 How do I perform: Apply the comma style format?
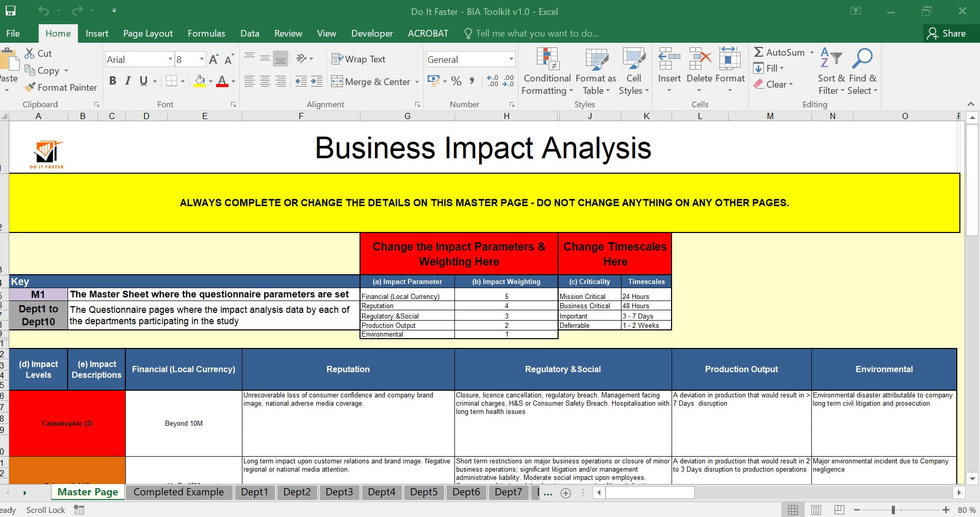[x=472, y=81]
